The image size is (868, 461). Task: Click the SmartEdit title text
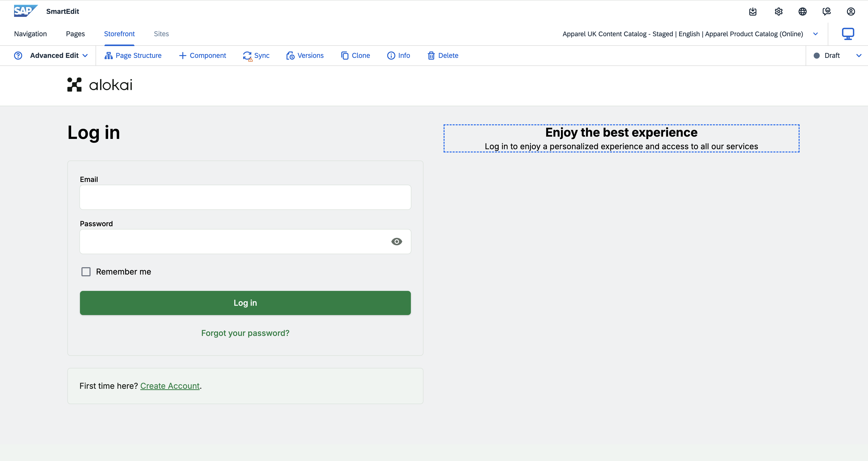coord(63,12)
